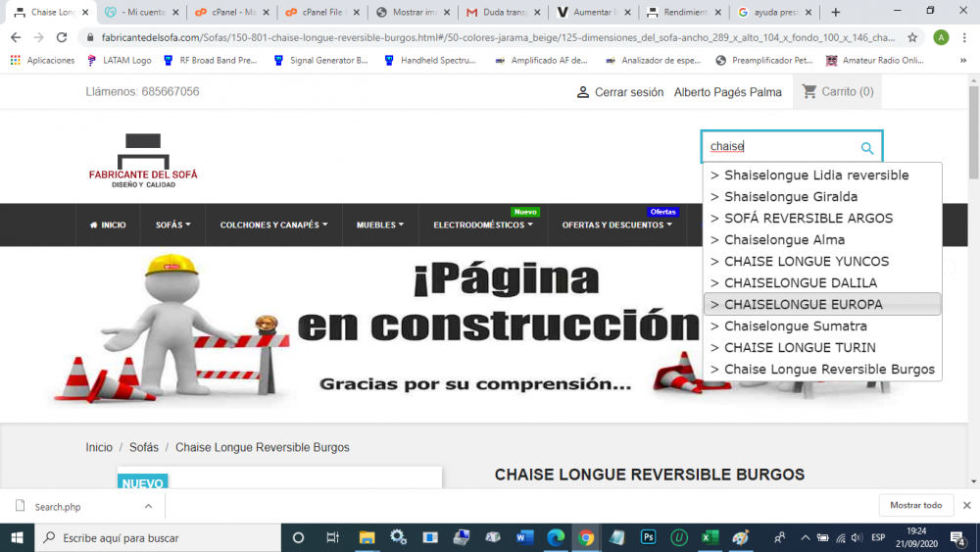This screenshot has width=980, height=552.
Task: Switch to the ayuda prest Google tab
Action: coord(774,12)
